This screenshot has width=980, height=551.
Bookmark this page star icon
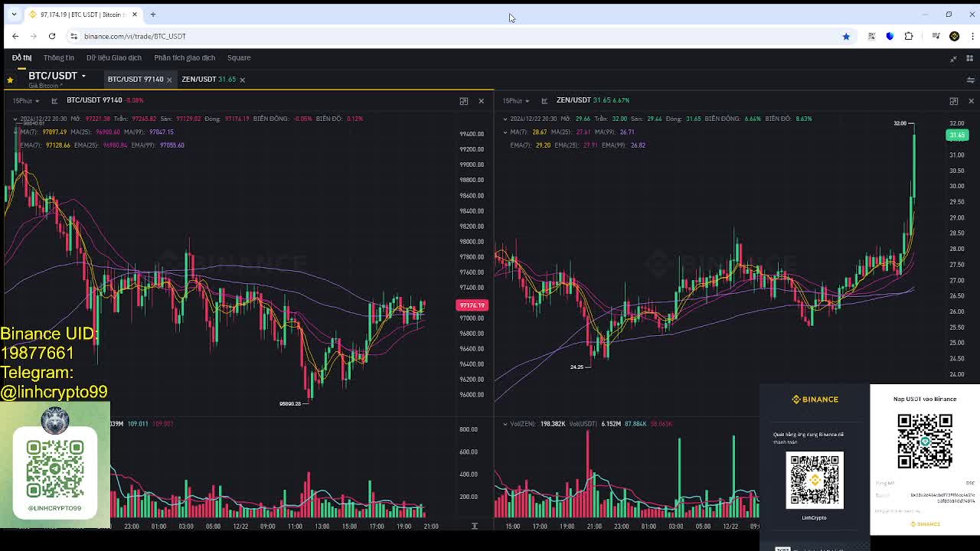pos(846,36)
